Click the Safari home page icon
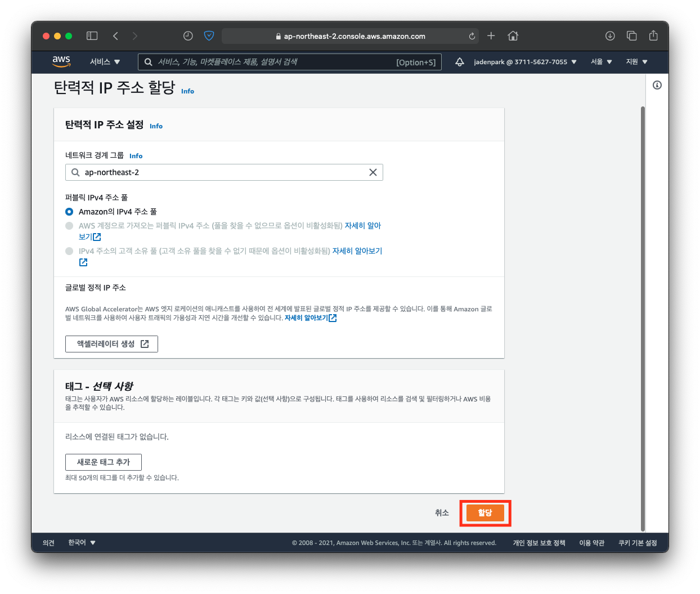This screenshot has width=700, height=594. pyautogui.click(x=513, y=36)
